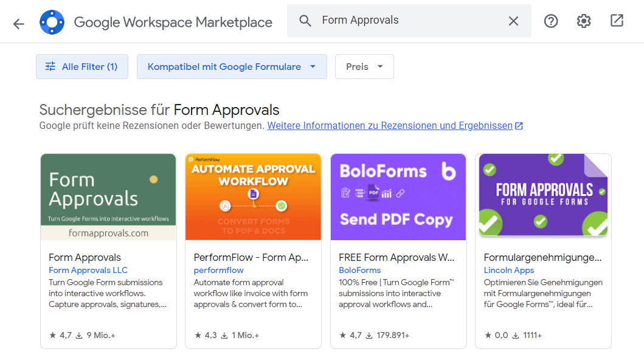Expand the Kompatibel mit Google Formulare dropdown

pyautogui.click(x=232, y=67)
